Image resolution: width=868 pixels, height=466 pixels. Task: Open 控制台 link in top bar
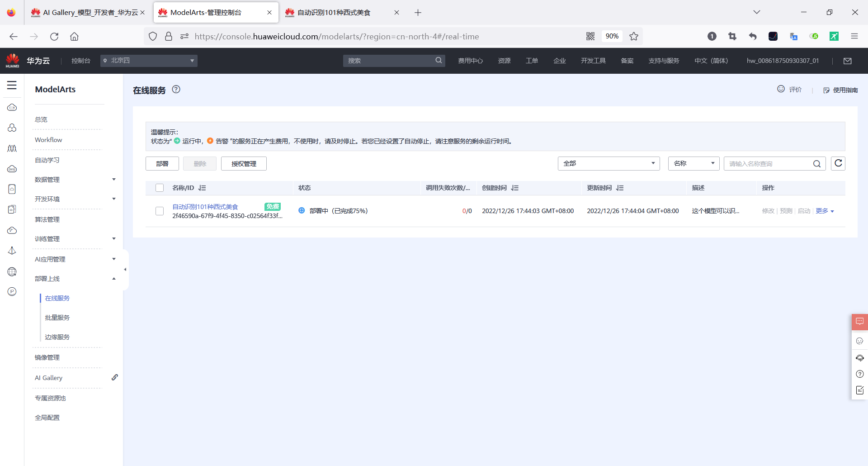[x=81, y=61]
